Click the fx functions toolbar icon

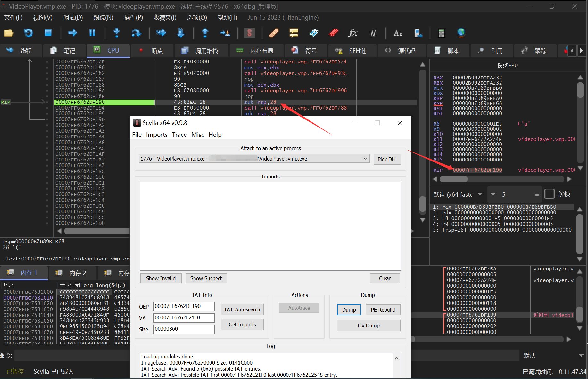(x=353, y=33)
